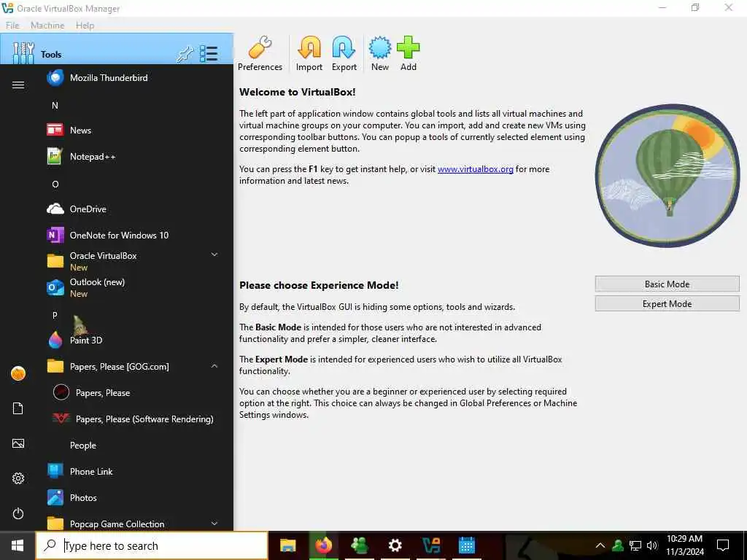Jump to letter O section header

tap(55, 184)
